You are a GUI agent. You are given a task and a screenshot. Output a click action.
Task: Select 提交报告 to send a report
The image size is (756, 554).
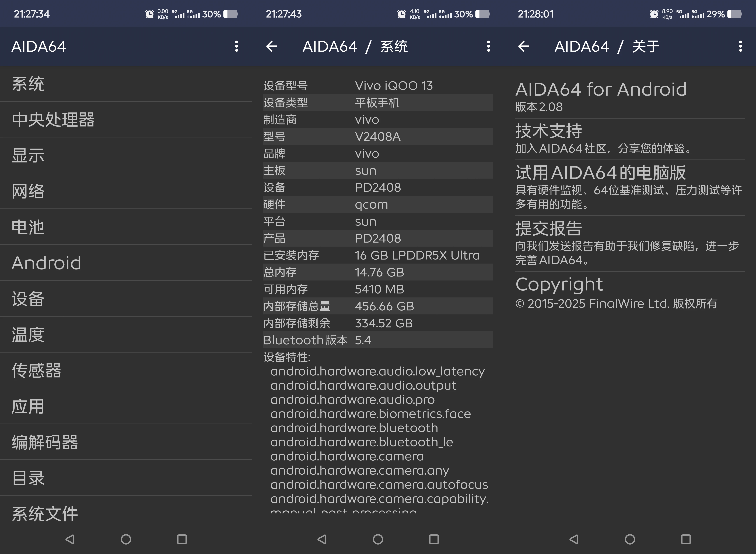click(630, 243)
